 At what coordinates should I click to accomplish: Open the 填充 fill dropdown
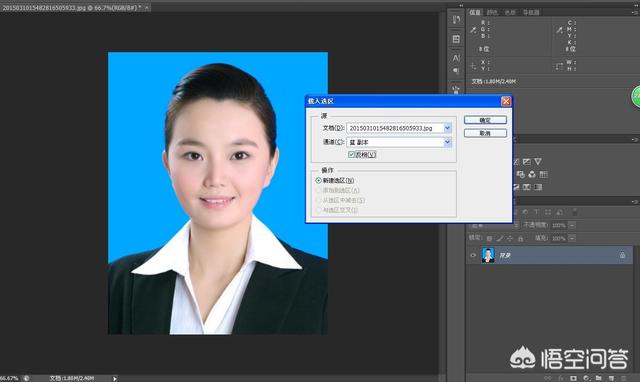[x=572, y=238]
